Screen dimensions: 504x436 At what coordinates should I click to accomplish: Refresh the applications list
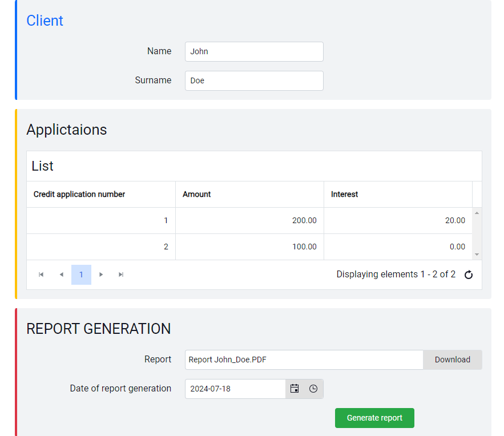(x=469, y=274)
